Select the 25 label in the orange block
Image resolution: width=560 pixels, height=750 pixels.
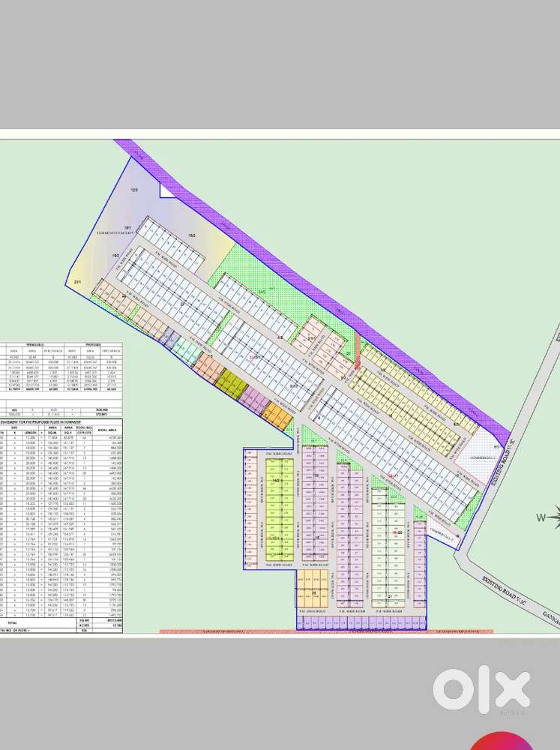pos(313,593)
